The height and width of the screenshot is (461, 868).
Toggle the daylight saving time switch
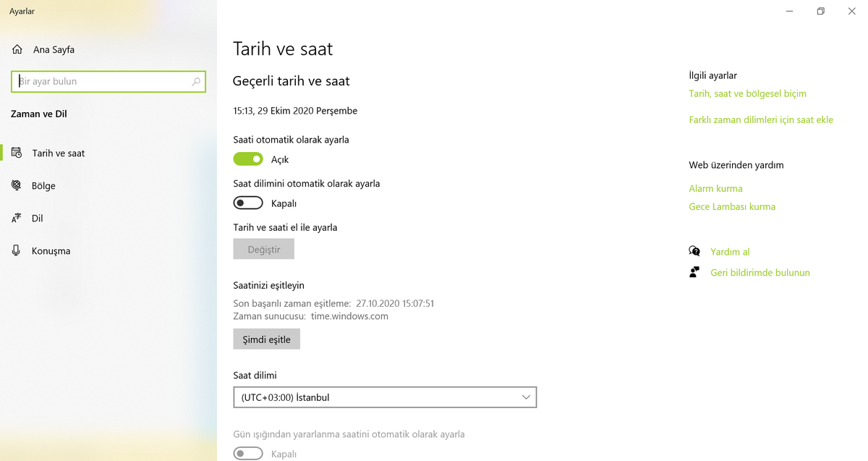point(248,454)
